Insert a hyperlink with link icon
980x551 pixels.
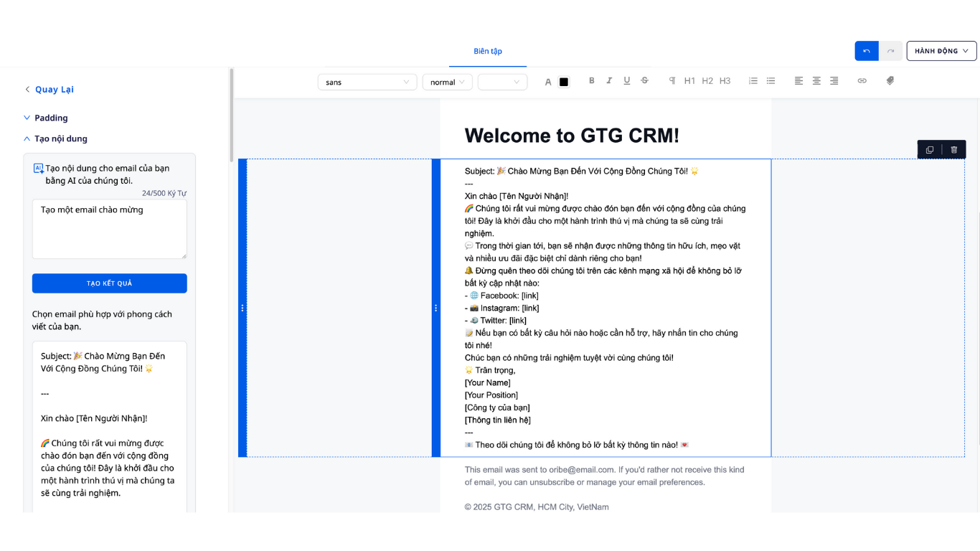pos(862,81)
